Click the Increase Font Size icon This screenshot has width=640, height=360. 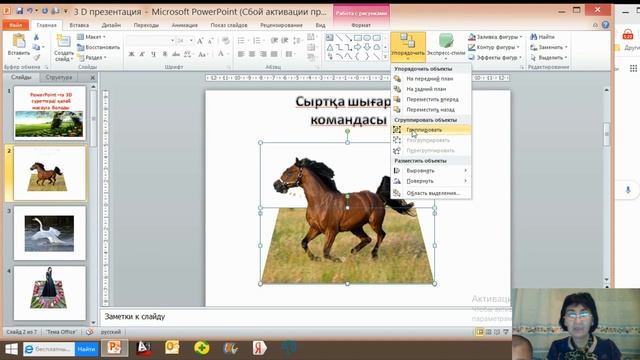(x=200, y=41)
